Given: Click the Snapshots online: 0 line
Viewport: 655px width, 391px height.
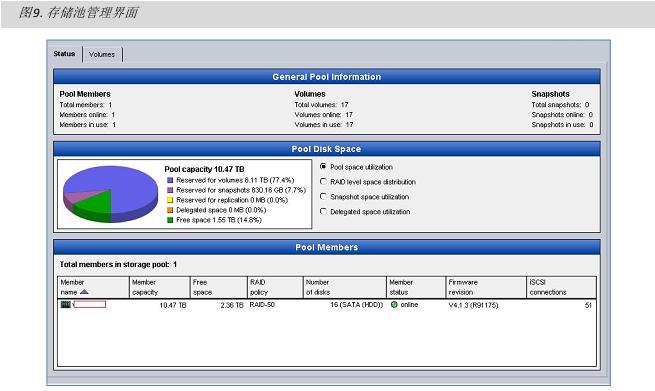Looking at the screenshot, I should [x=562, y=115].
